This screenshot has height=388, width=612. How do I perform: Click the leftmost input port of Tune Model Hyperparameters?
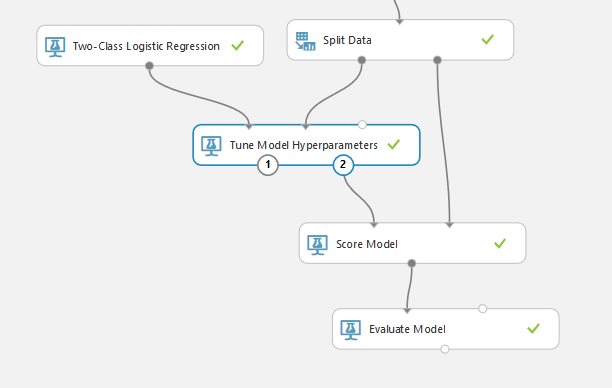click(x=249, y=127)
